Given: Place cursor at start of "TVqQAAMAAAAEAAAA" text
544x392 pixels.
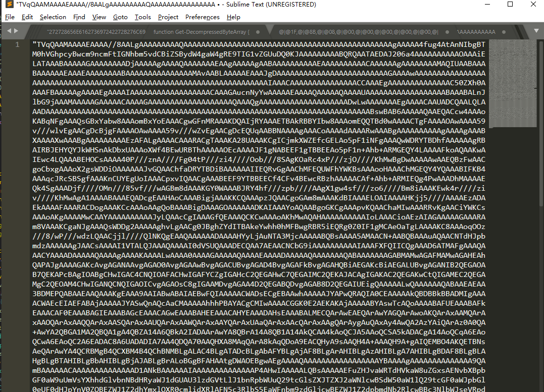Looking at the screenshot, I should pos(36,44).
